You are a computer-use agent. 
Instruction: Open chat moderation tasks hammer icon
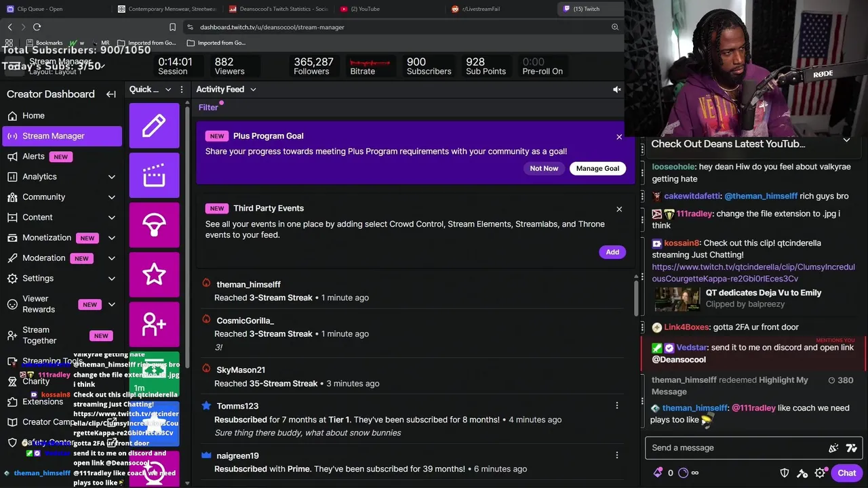coord(802,473)
